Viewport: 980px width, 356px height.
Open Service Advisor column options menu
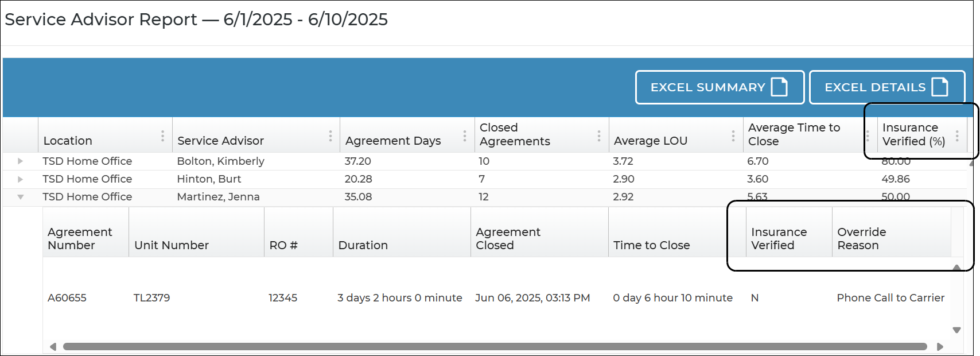pyautogui.click(x=330, y=136)
